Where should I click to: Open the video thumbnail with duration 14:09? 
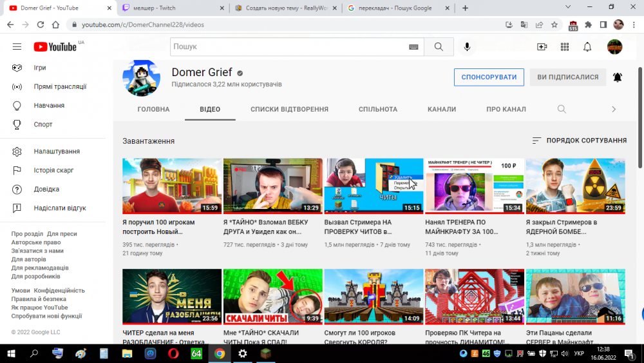374,297
